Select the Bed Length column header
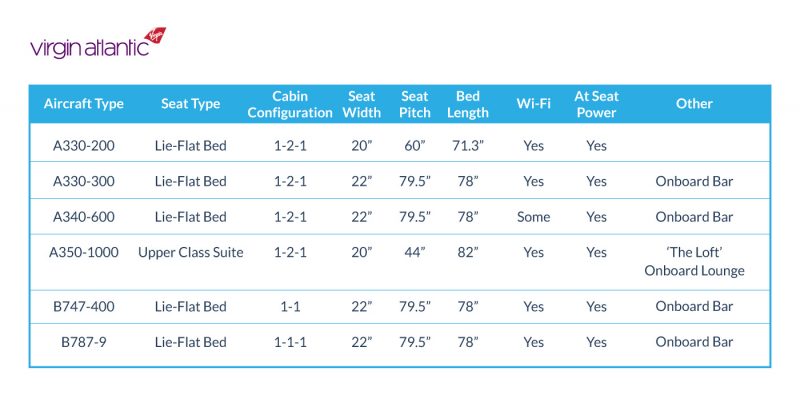This screenshot has width=800, height=399. click(467, 105)
